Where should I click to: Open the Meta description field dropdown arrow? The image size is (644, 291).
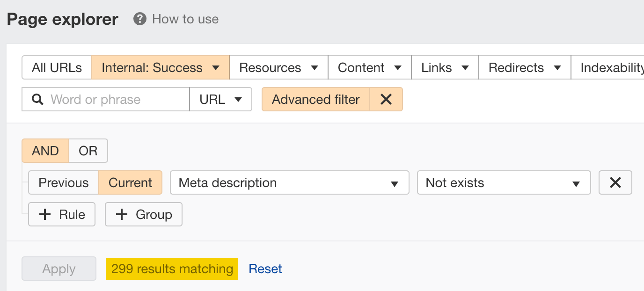pyautogui.click(x=394, y=182)
